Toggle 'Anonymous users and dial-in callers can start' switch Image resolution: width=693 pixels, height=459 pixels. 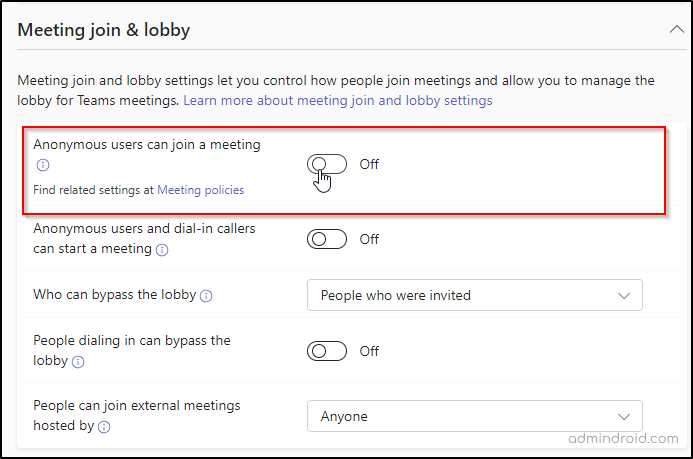[x=327, y=239]
